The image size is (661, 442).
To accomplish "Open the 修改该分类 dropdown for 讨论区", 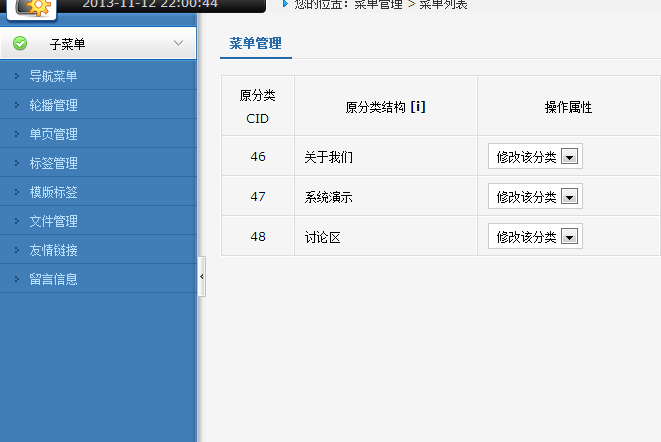I will pos(570,237).
